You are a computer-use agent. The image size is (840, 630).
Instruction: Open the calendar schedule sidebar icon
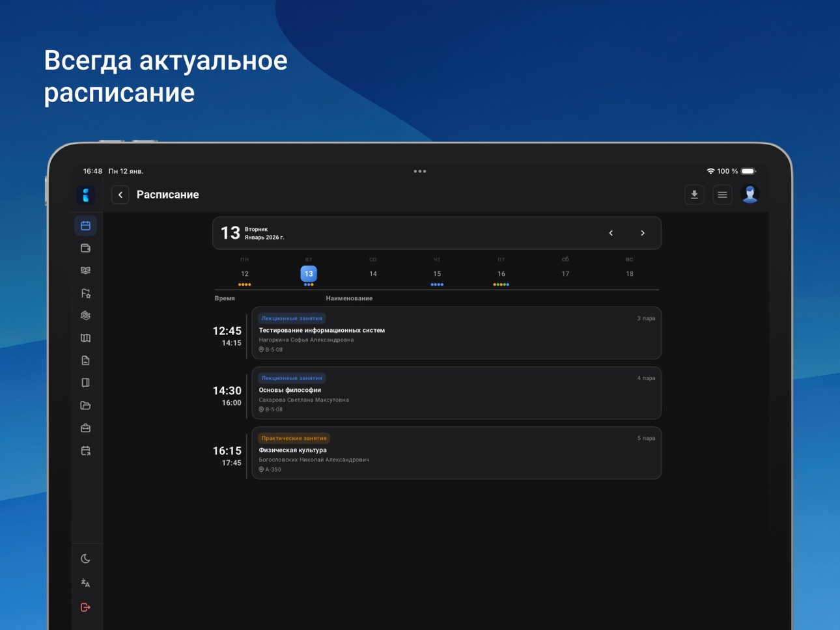coord(85,226)
